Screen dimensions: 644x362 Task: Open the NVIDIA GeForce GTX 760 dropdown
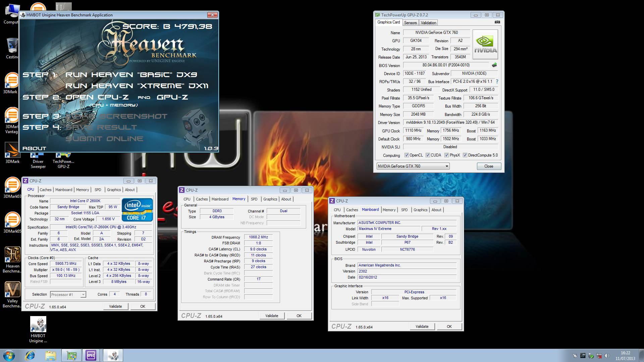click(413, 166)
